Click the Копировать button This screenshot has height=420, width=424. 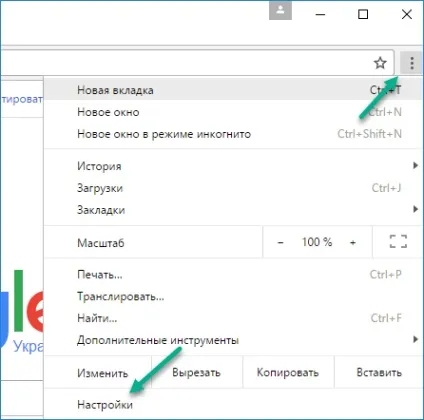point(288,372)
